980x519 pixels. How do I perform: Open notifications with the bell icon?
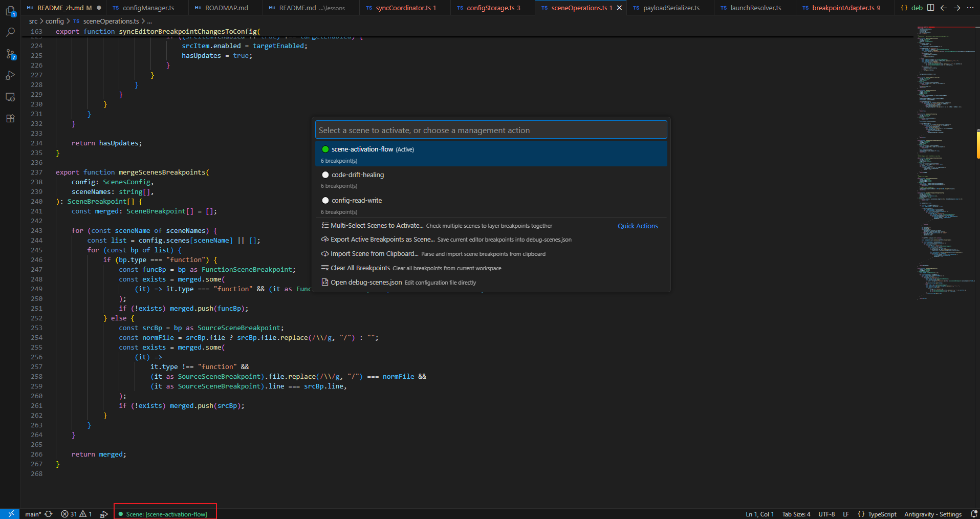click(974, 514)
